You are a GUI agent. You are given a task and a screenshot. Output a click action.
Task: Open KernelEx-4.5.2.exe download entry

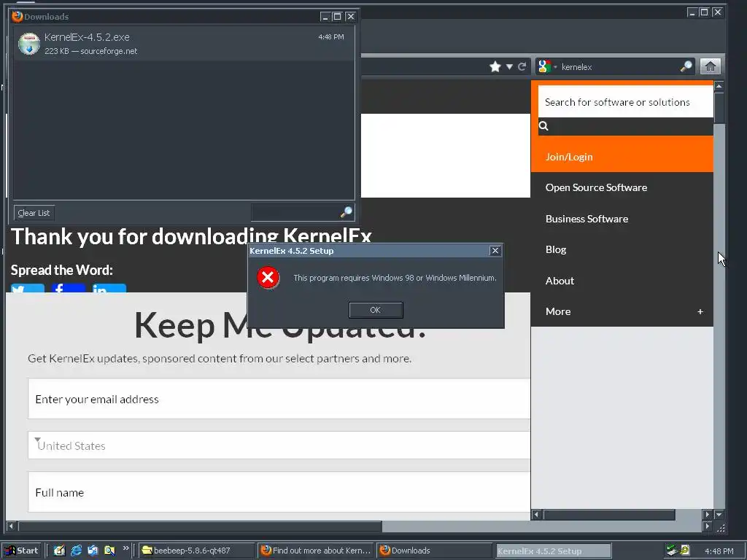click(x=184, y=44)
